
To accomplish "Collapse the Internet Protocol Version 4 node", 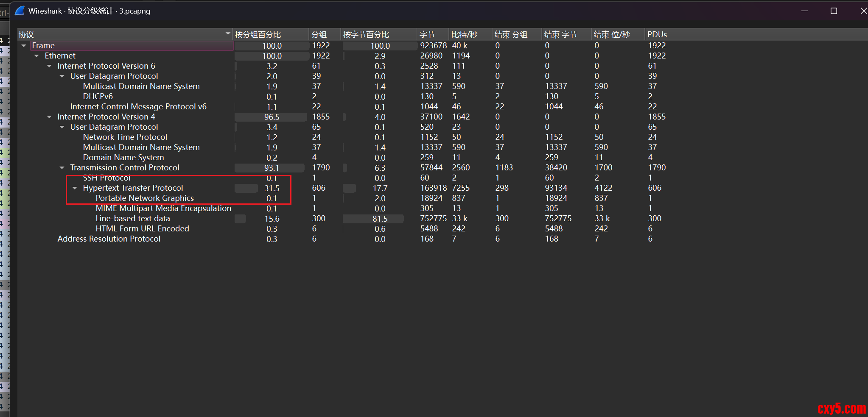I will tap(49, 117).
